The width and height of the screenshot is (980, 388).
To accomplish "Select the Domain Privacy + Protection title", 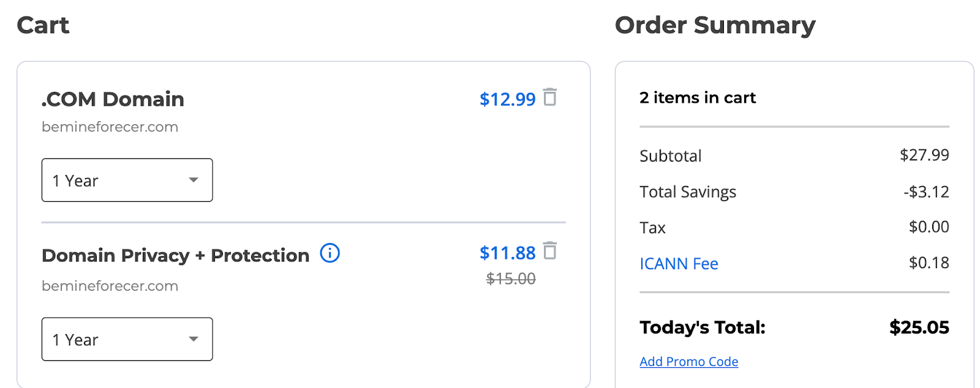I will tap(175, 255).
